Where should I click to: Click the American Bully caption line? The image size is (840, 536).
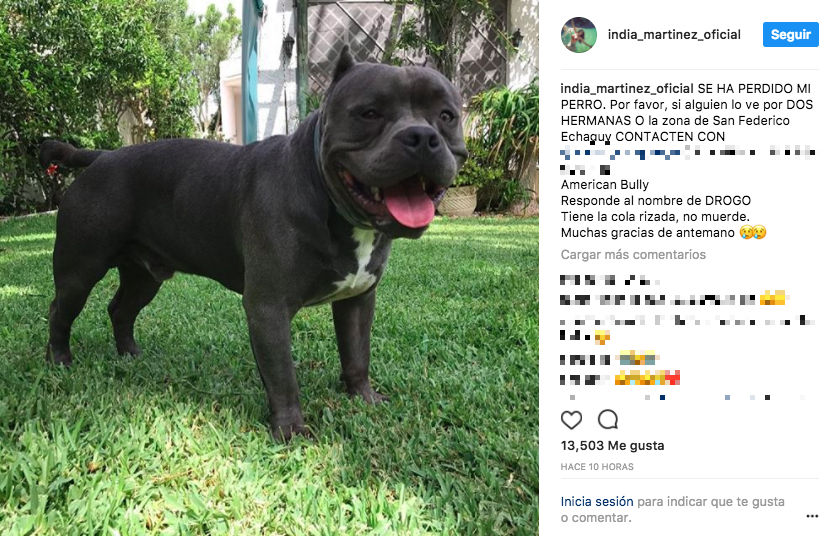[x=605, y=185]
